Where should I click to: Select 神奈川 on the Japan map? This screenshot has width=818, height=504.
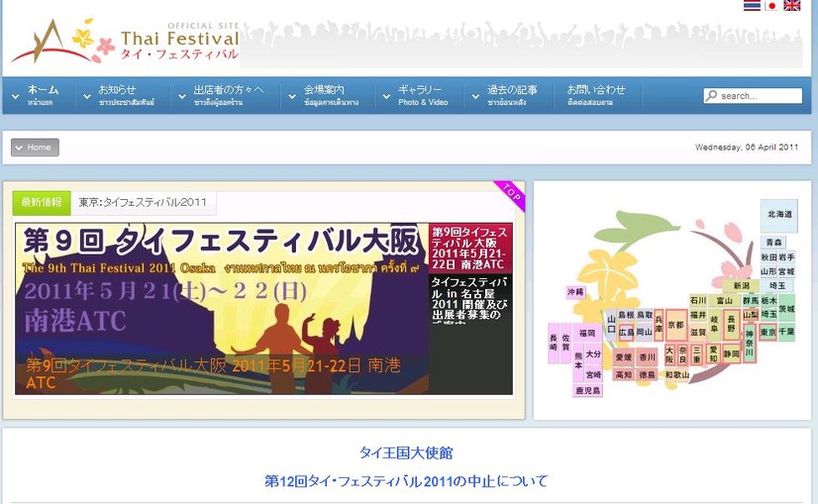click(750, 343)
